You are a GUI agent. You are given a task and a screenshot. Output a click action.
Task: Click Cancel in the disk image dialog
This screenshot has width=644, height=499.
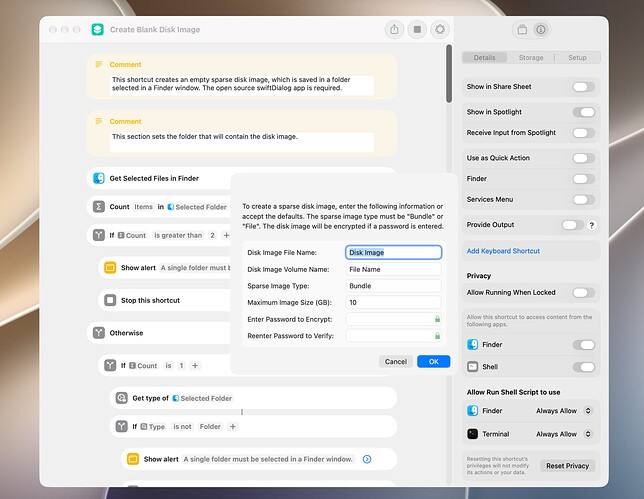coord(396,361)
